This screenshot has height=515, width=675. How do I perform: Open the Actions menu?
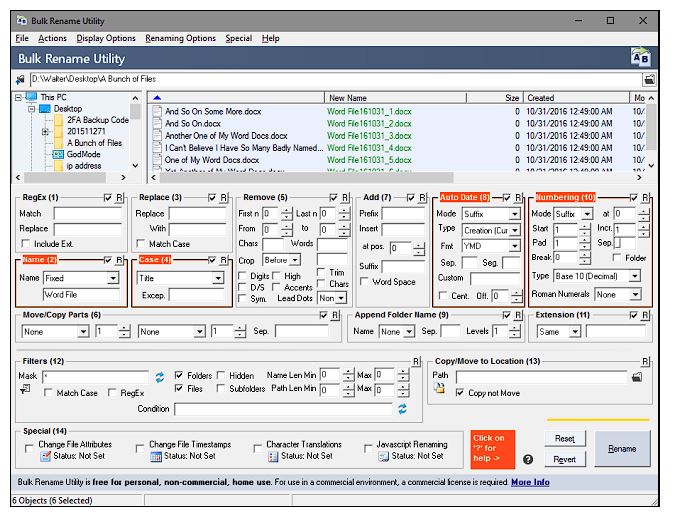click(53, 38)
